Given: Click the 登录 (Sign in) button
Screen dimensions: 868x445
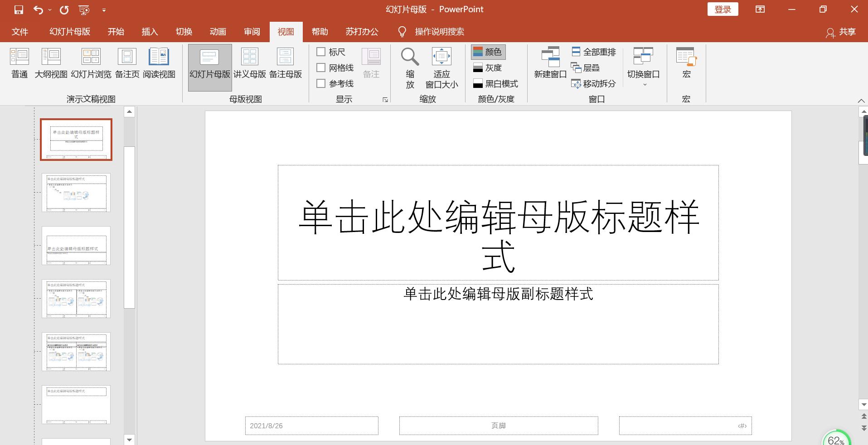Looking at the screenshot, I should pyautogui.click(x=722, y=9).
